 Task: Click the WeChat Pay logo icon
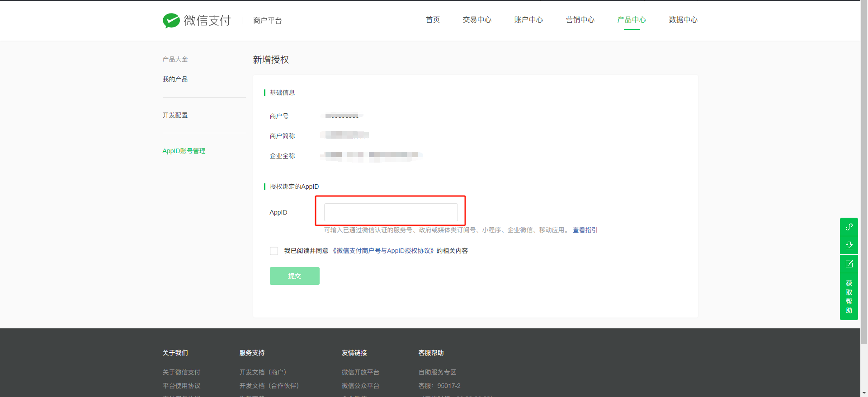click(x=171, y=20)
